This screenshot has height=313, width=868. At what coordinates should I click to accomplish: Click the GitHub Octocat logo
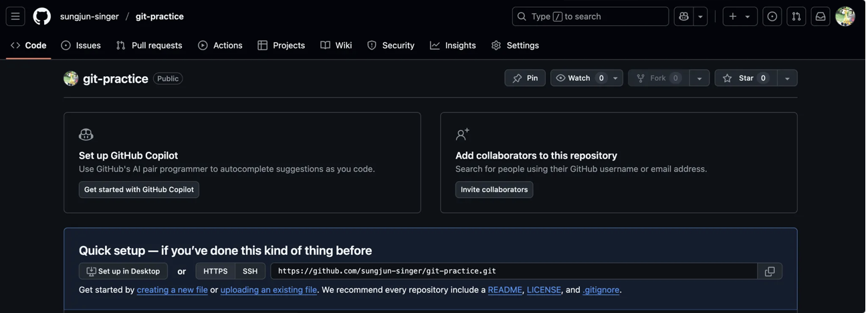click(x=42, y=16)
